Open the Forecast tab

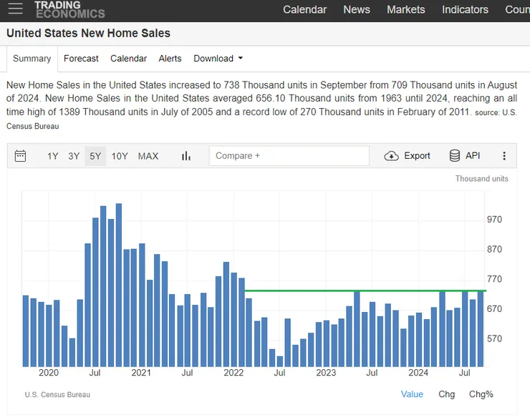(x=81, y=59)
